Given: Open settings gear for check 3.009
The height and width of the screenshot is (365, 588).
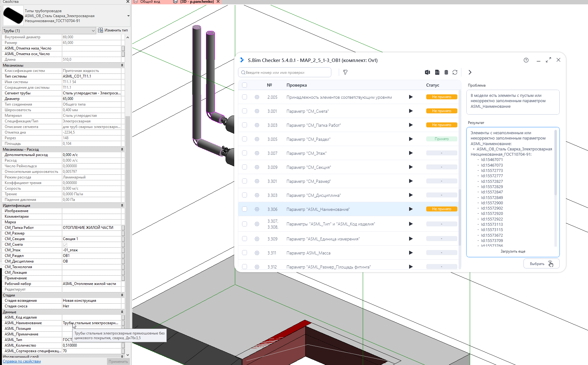Looking at the screenshot, I should [257, 167].
